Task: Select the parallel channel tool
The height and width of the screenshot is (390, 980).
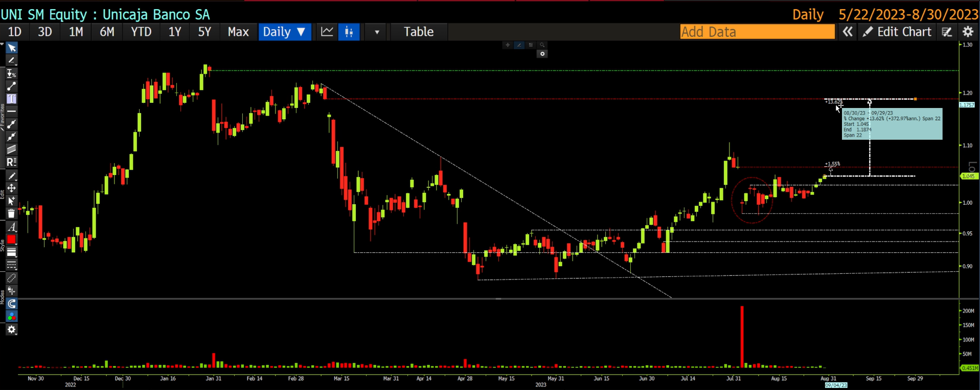Action: point(11,149)
